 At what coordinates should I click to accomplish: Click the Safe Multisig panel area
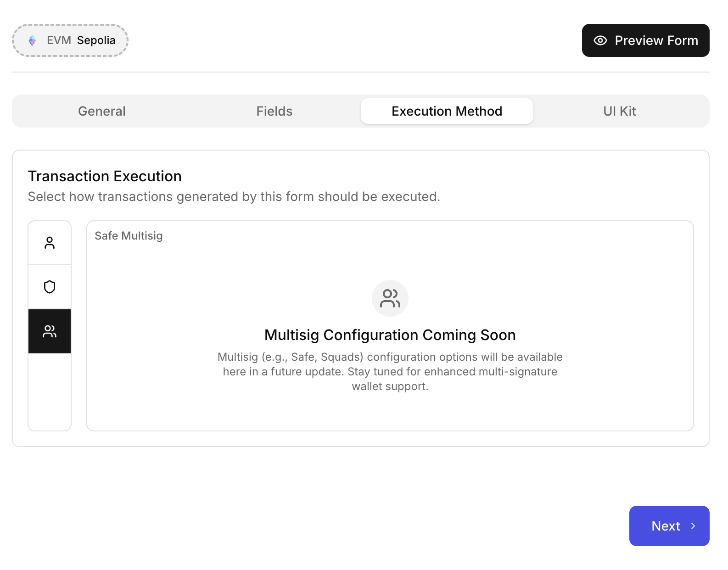[390, 324]
